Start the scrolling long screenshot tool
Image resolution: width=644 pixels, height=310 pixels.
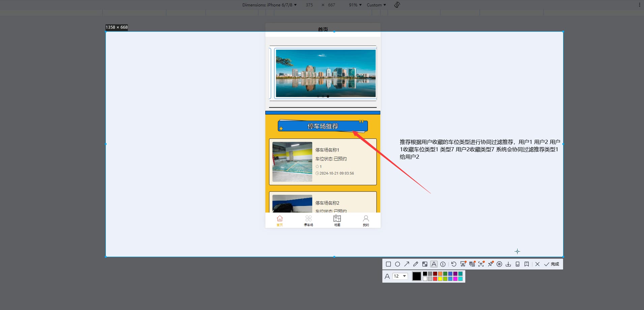pyautogui.click(x=463, y=264)
